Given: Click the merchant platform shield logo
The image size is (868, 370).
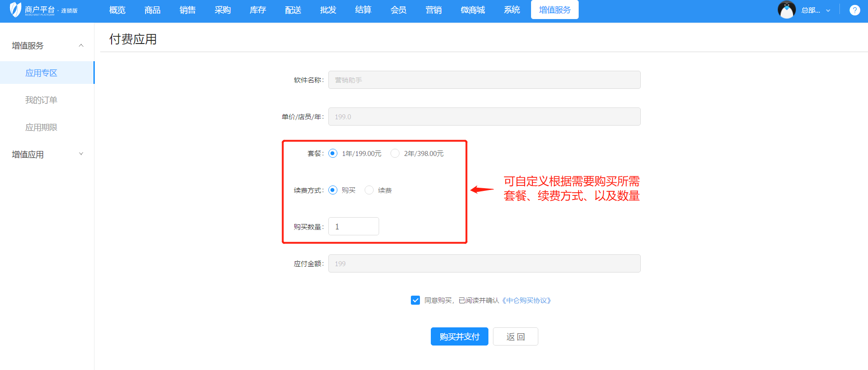Looking at the screenshot, I should [x=15, y=10].
